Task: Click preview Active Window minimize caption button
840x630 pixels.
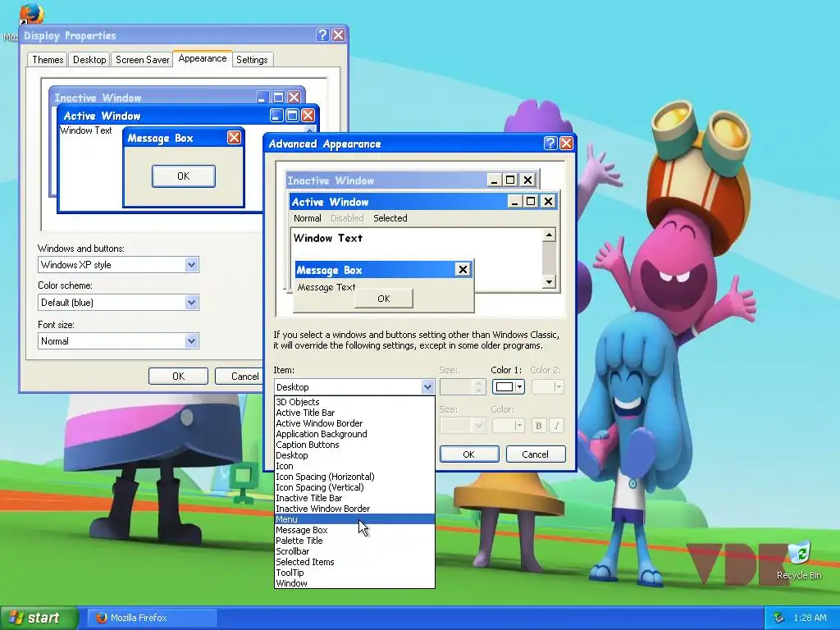Action: pos(514,202)
